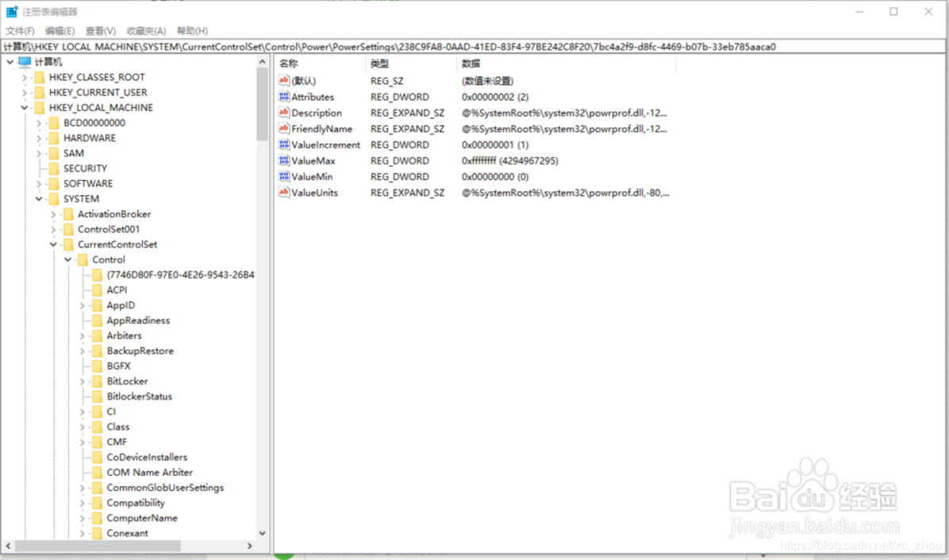Select the Description string value icon
The width and height of the screenshot is (949, 560).
[284, 113]
